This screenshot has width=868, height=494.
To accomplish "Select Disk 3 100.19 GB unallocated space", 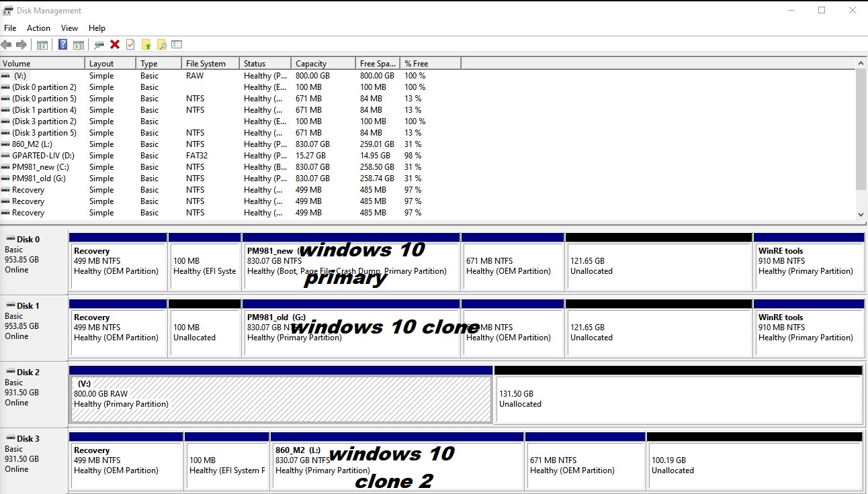I will point(754,461).
